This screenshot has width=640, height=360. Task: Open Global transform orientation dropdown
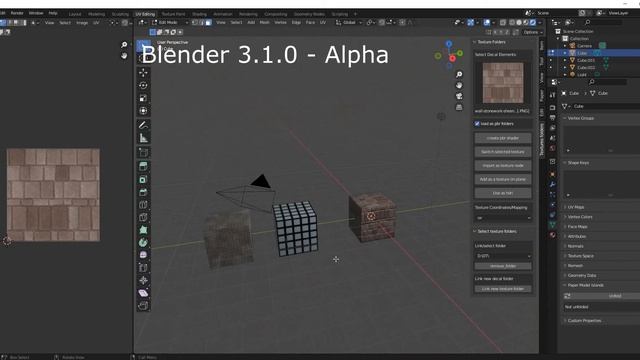(x=349, y=22)
